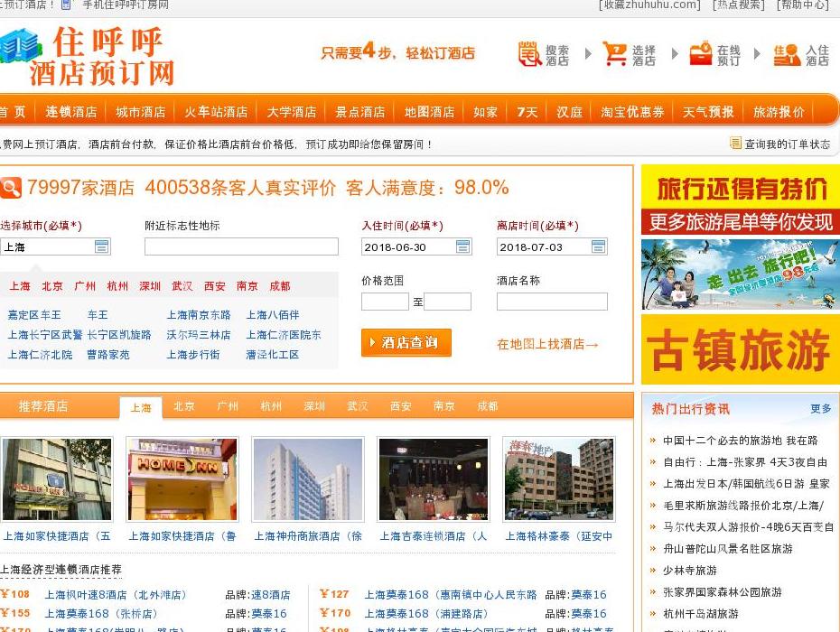
Task: Open 旅游报价 in the navigation bar
Action: point(779,111)
